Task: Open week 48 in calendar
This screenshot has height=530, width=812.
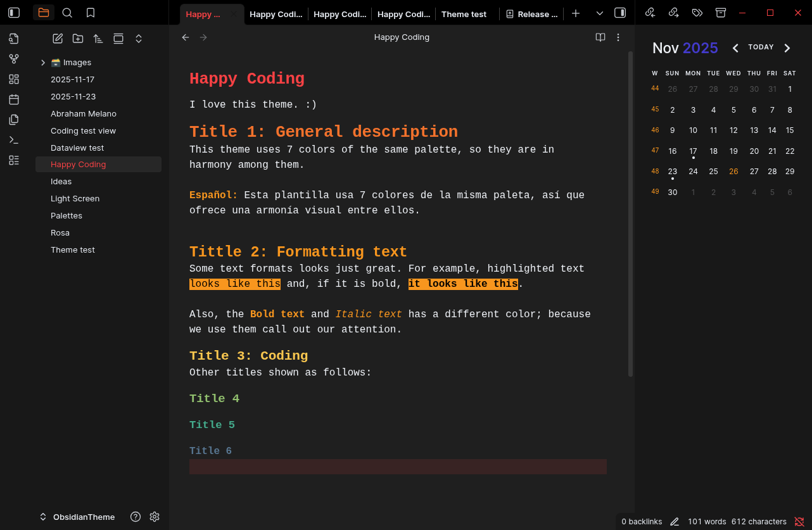Action: click(655, 171)
